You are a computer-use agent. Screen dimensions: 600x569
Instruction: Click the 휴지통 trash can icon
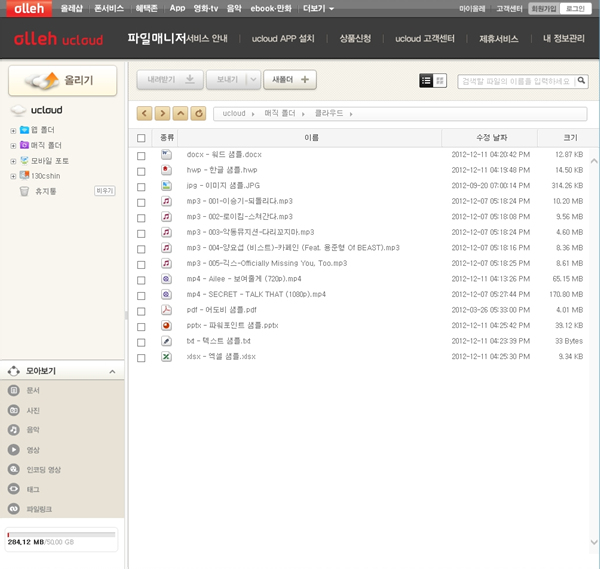[24, 191]
